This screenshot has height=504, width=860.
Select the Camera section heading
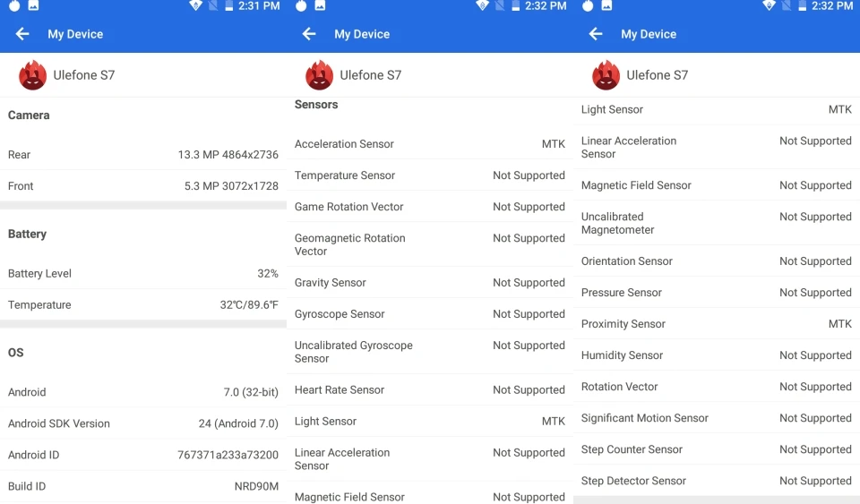pyautogui.click(x=29, y=115)
